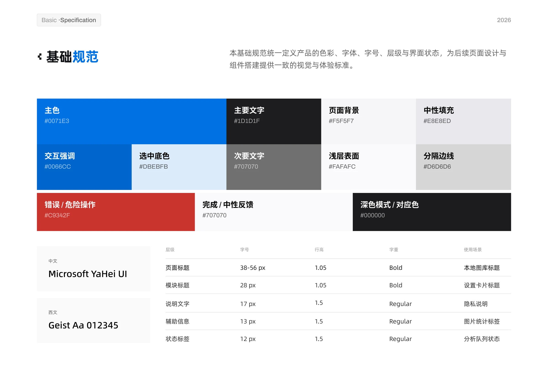
Task: Select the 中性填充 #E8E8ED swatch
Action: tap(463, 121)
